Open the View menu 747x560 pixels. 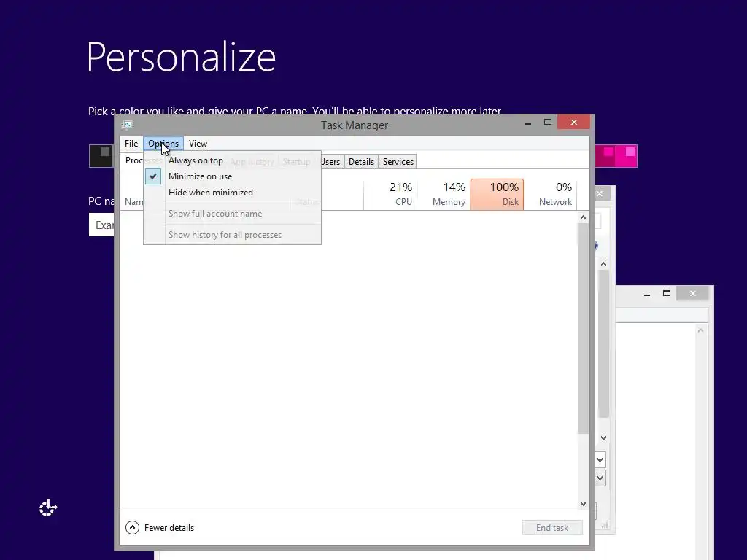click(x=198, y=144)
